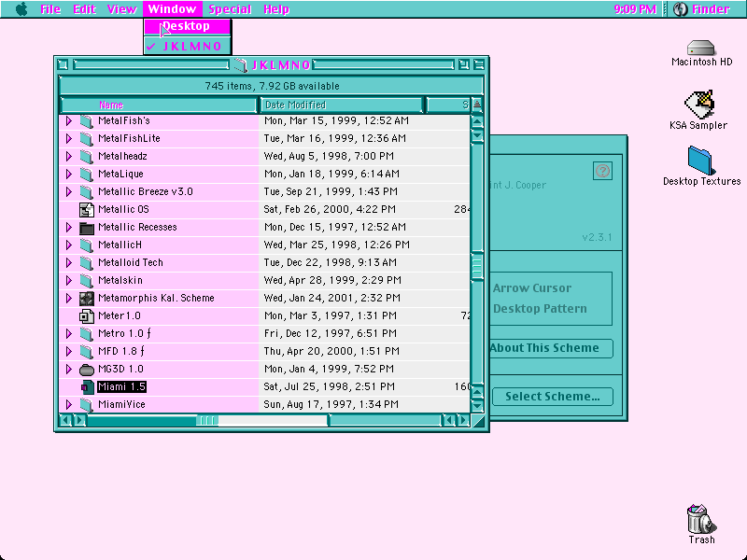Choose Desktop in the Window menu
The image size is (747, 560).
click(188, 26)
